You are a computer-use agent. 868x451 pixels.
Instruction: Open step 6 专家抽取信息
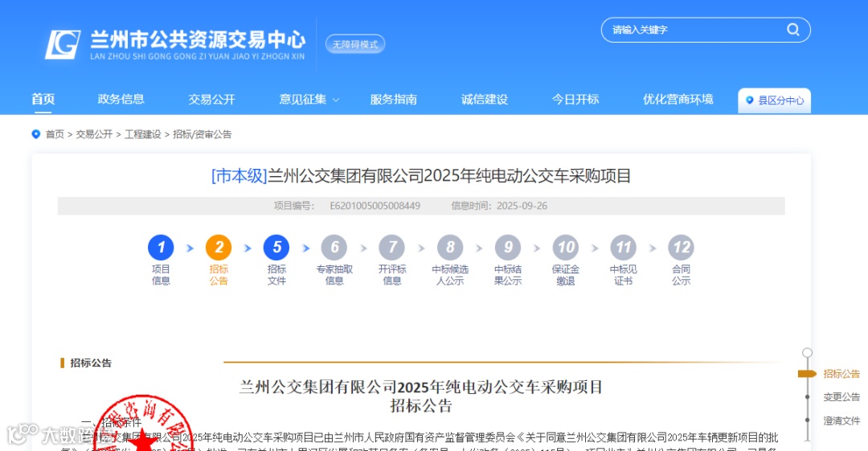click(334, 260)
